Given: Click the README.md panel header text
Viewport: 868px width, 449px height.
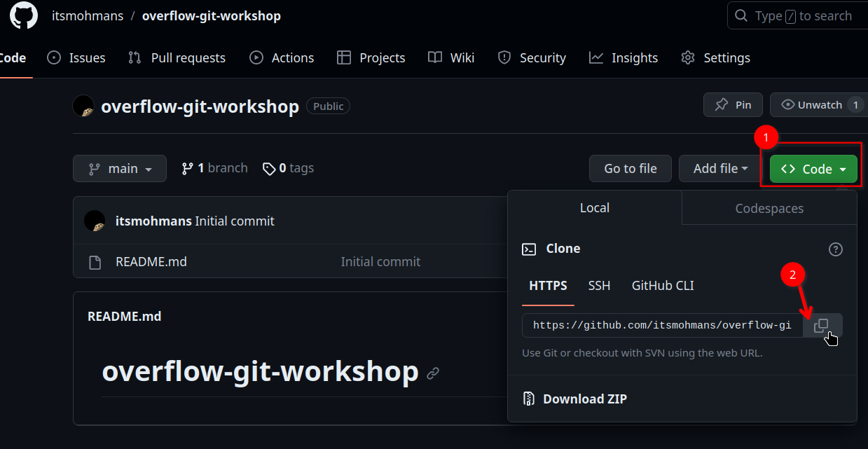Looking at the screenshot, I should (x=124, y=317).
